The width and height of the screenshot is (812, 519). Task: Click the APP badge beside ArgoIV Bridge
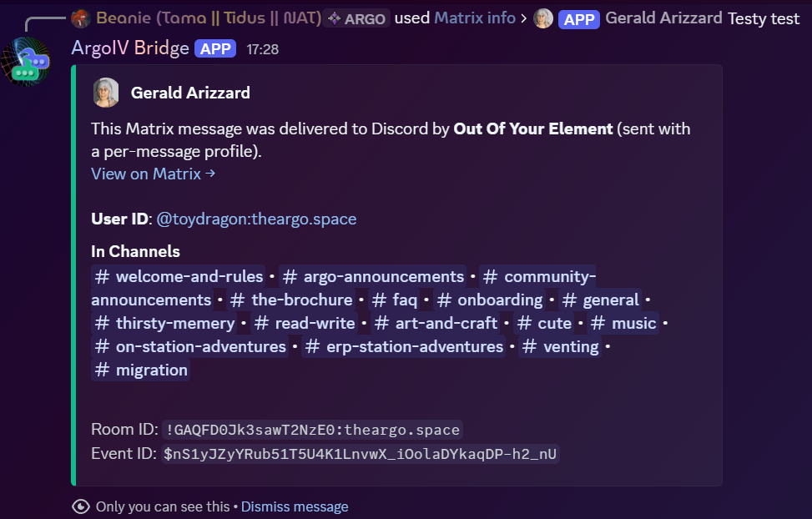[x=215, y=49]
